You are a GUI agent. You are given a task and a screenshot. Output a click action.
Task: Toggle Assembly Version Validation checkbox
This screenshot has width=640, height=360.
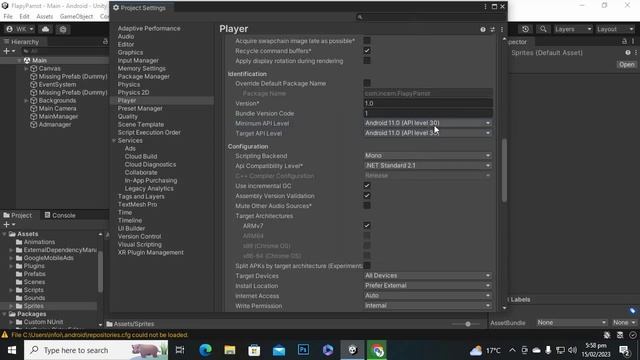click(367, 196)
